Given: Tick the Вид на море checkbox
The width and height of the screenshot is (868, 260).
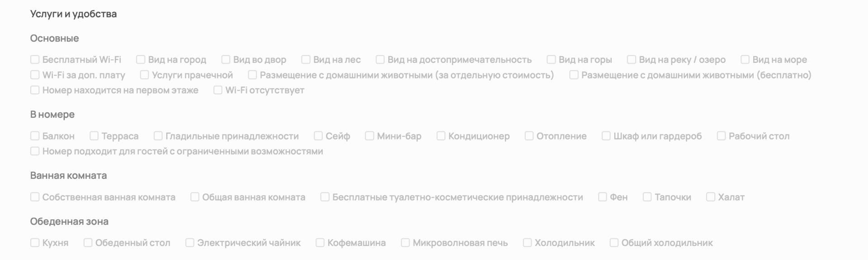Looking at the screenshot, I should (745, 60).
